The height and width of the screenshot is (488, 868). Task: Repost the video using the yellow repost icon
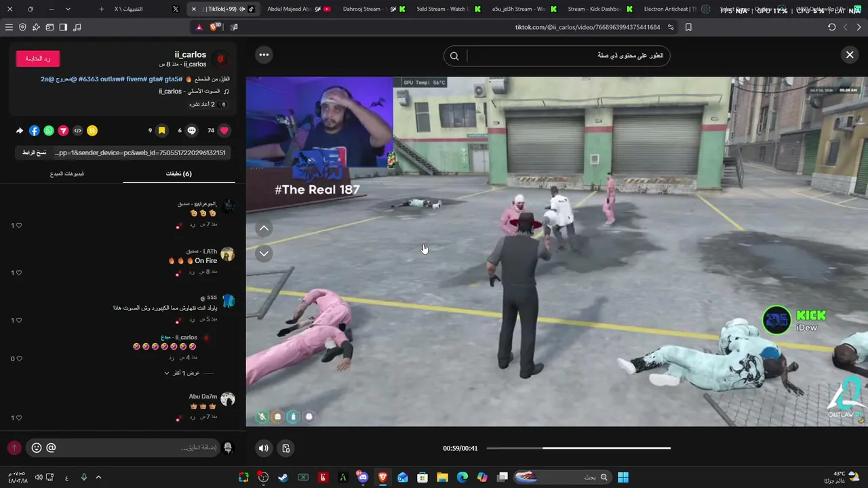92,131
